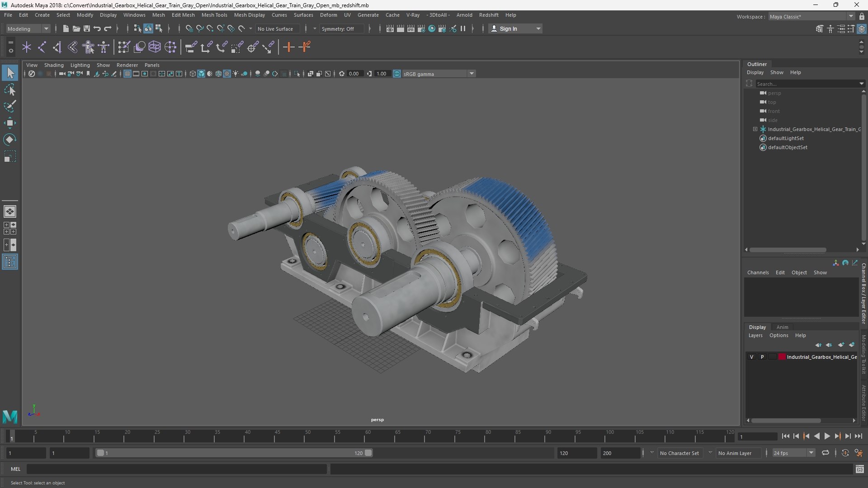Image resolution: width=868 pixels, height=488 pixels.
Task: Activate the Select tool arrow
Action: click(x=10, y=73)
